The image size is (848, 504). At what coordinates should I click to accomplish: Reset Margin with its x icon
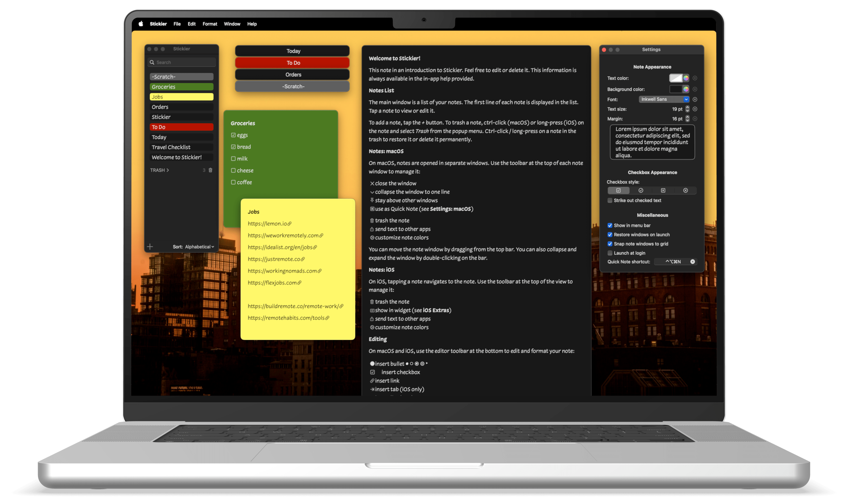pyautogui.click(x=695, y=119)
